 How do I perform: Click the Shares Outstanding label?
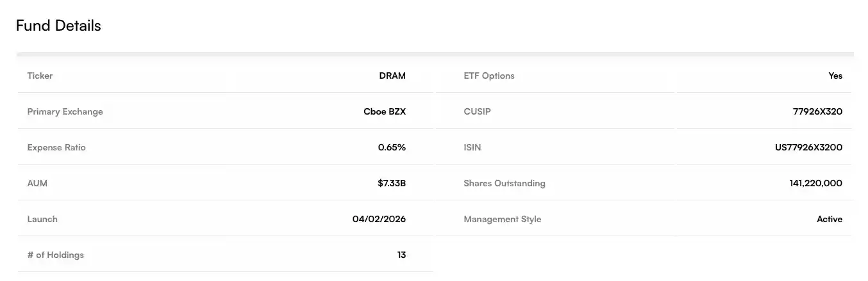pos(505,183)
